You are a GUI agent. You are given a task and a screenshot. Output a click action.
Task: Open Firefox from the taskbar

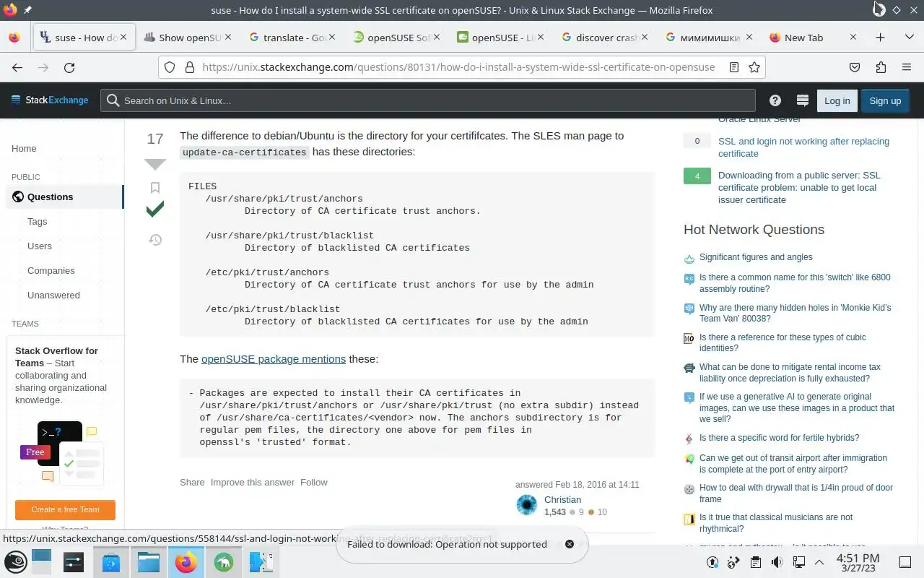[x=186, y=562]
